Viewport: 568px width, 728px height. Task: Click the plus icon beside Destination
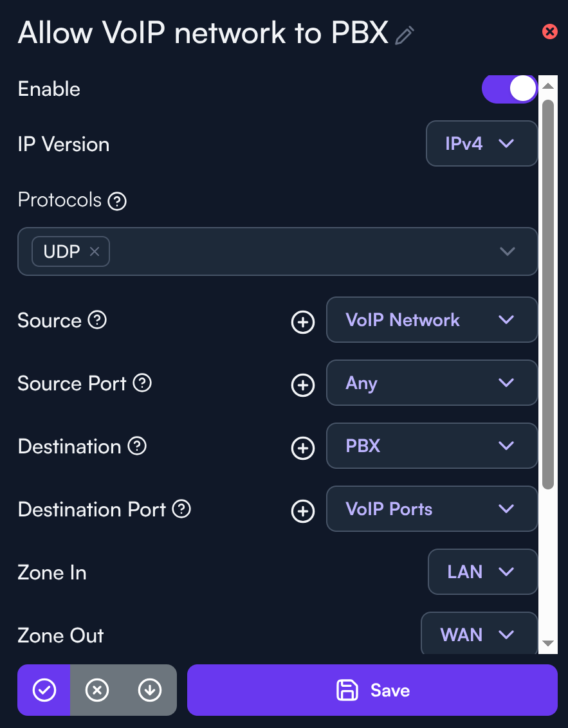[303, 448]
